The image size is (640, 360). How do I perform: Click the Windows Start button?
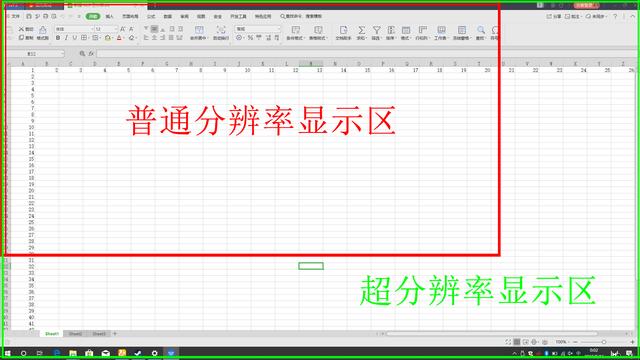pos(7,353)
